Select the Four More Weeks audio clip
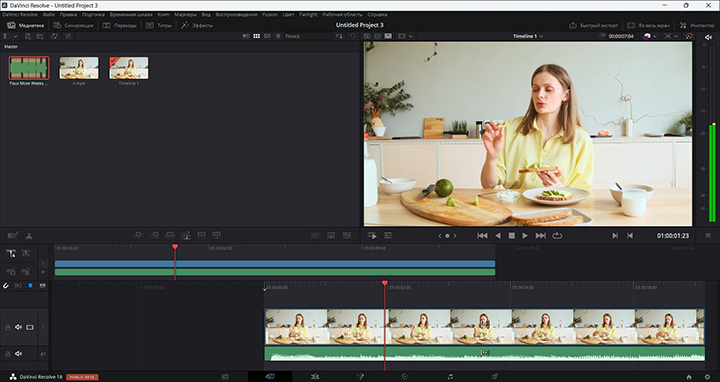Viewport: 720px width, 382px height. coord(28,68)
